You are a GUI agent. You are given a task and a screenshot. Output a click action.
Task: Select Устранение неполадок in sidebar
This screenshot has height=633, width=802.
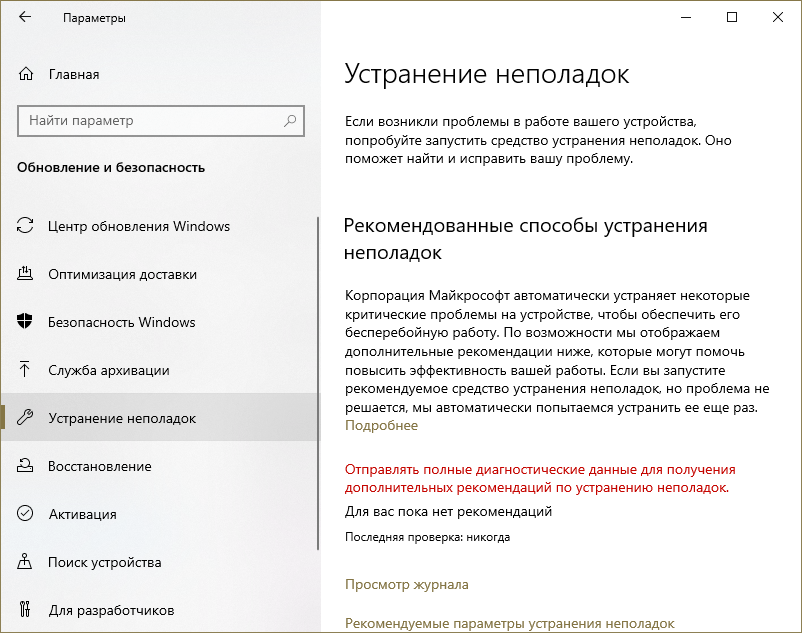click(122, 418)
